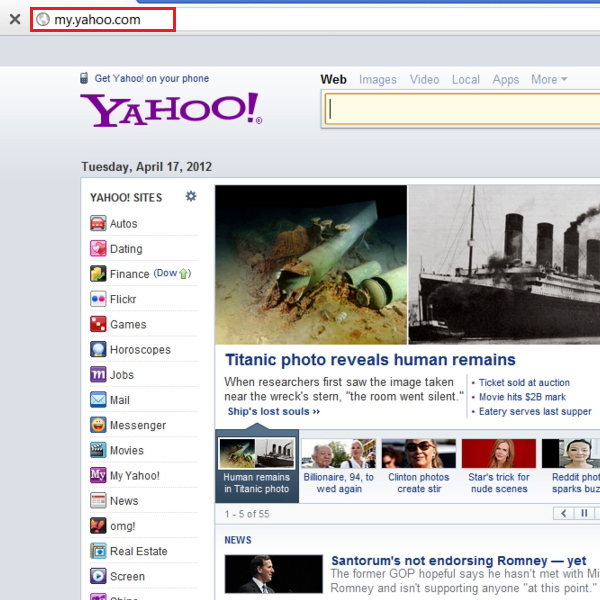Screen dimensions: 600x600
Task: Click the Jobs monster icon
Action: pos(98,375)
